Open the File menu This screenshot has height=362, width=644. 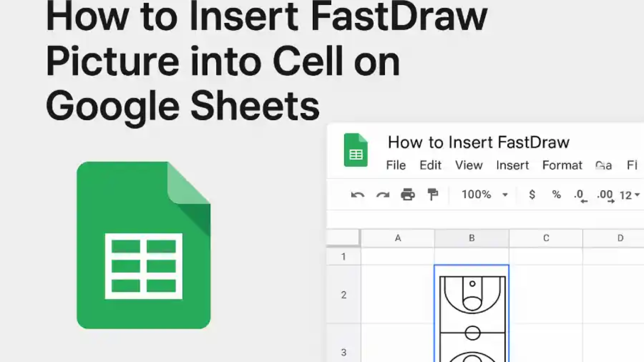[x=395, y=165]
